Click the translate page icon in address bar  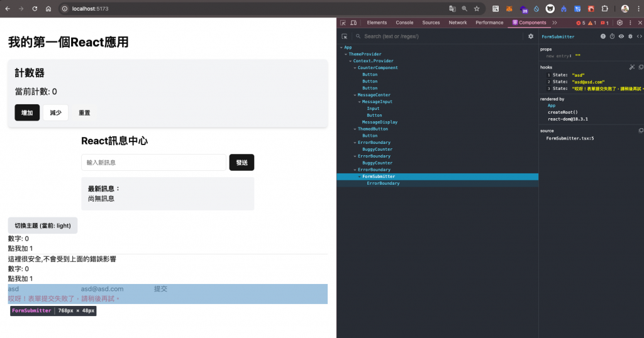point(452,9)
